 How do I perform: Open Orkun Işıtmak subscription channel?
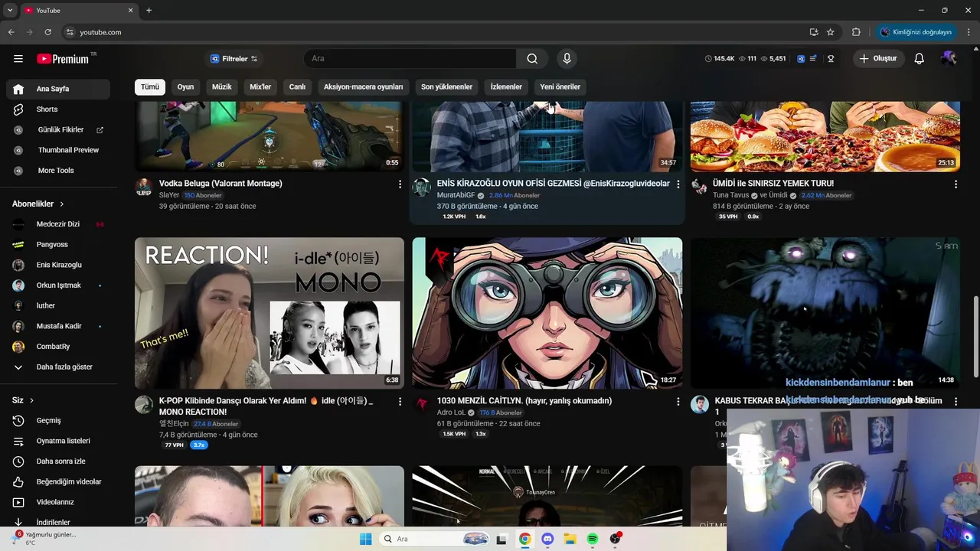tap(58, 285)
